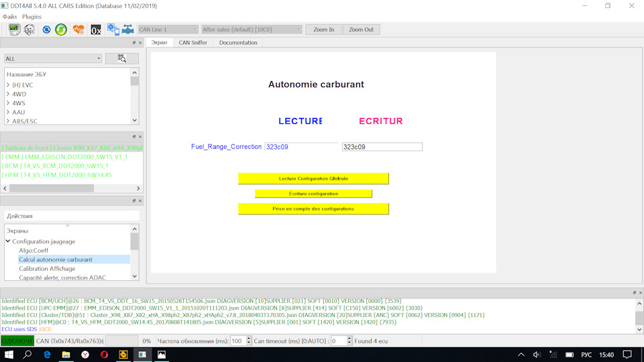
Task: Open File Explorer from taskbar
Action: click(x=66, y=355)
